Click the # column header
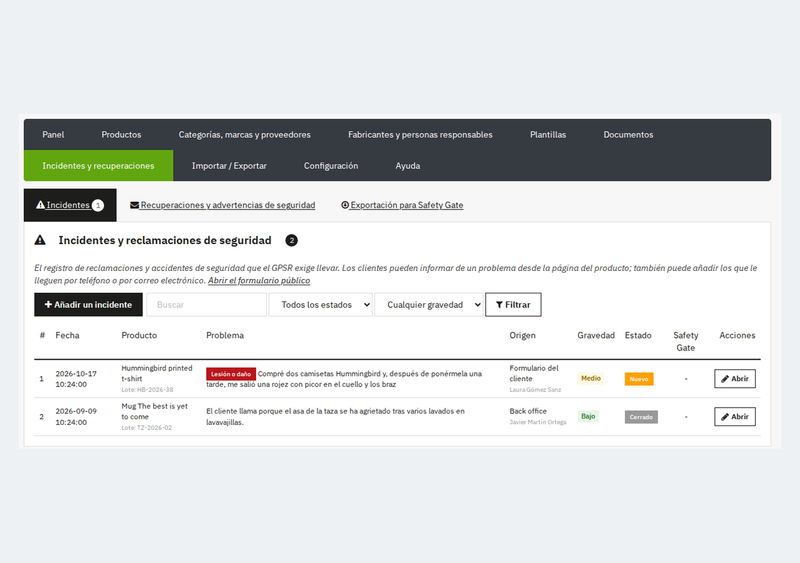Screen dimensions: 800x563 click(42, 335)
